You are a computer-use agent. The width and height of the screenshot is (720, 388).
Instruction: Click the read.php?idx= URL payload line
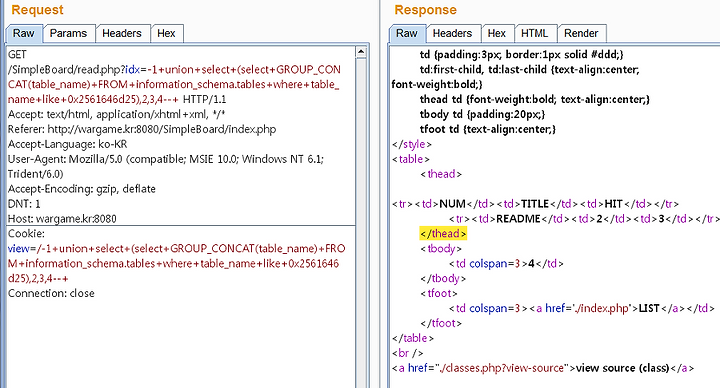pyautogui.click(x=174, y=84)
